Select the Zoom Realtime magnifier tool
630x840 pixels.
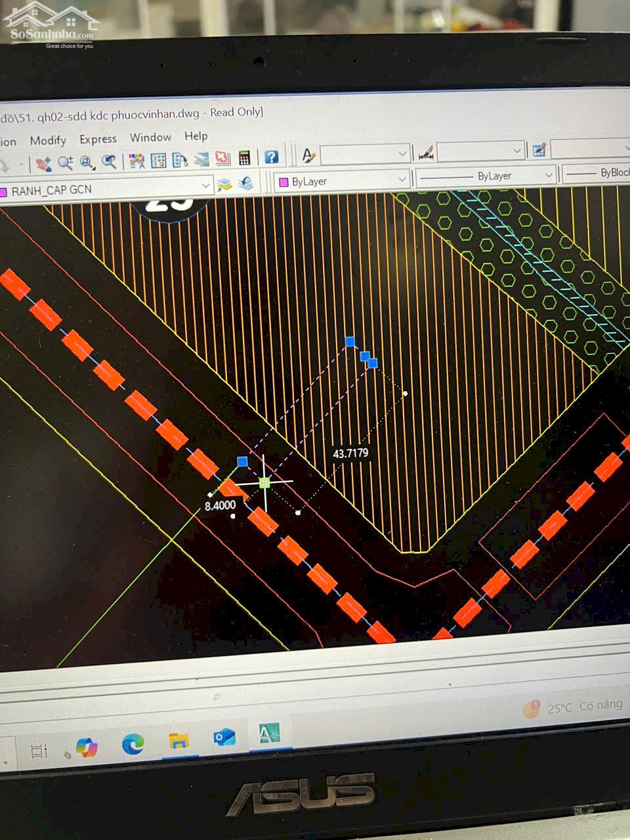(65, 162)
